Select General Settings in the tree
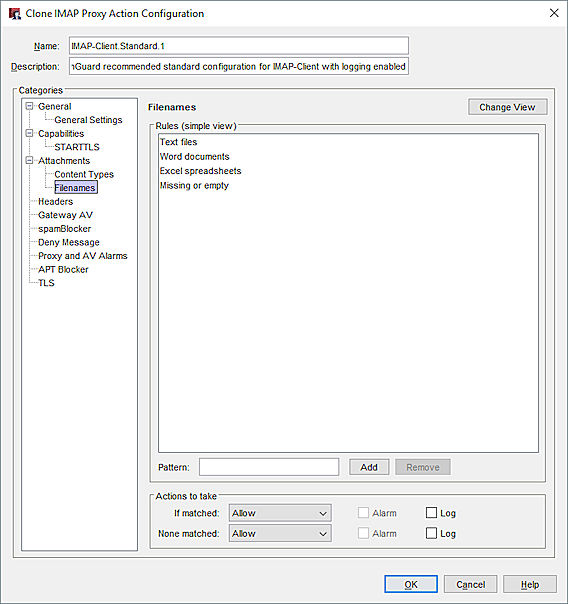This screenshot has height=604, width=568. coord(88,120)
